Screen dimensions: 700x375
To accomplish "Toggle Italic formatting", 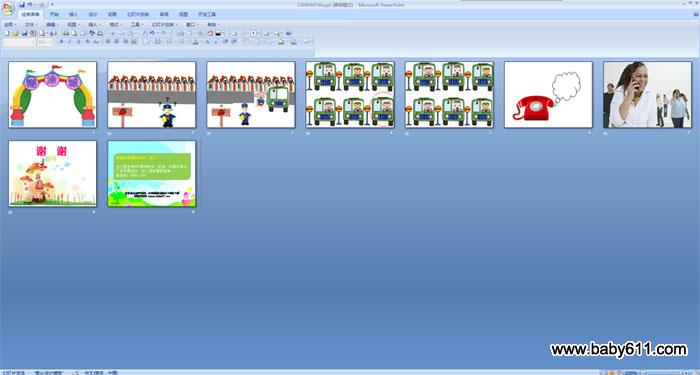I will (x=70, y=42).
